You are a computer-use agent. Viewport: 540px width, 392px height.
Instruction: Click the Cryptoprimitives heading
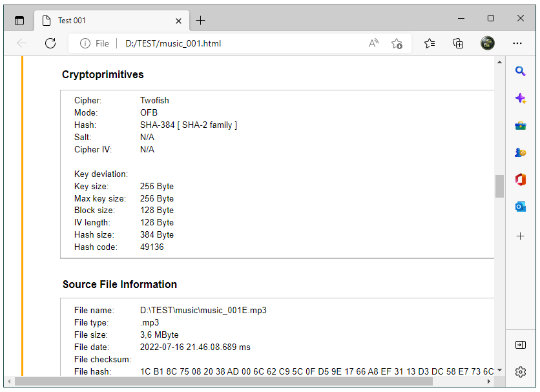103,75
